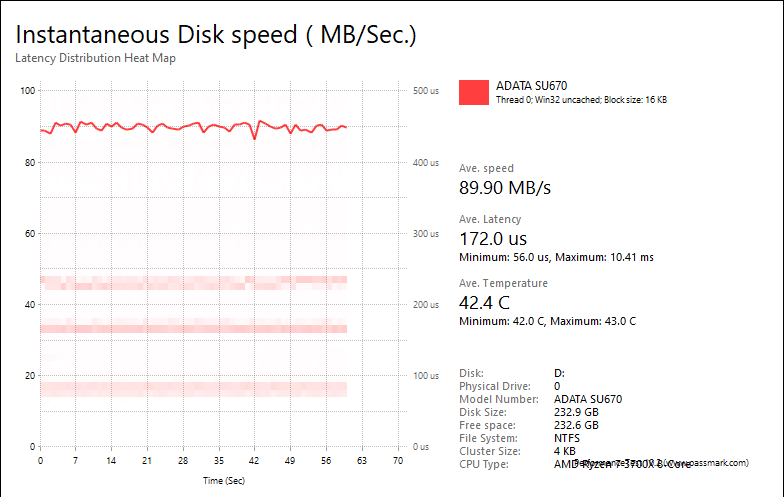784x497 pixels.
Task: Click the Latency Distribution Heat Map subtitle
Action: pos(95,58)
